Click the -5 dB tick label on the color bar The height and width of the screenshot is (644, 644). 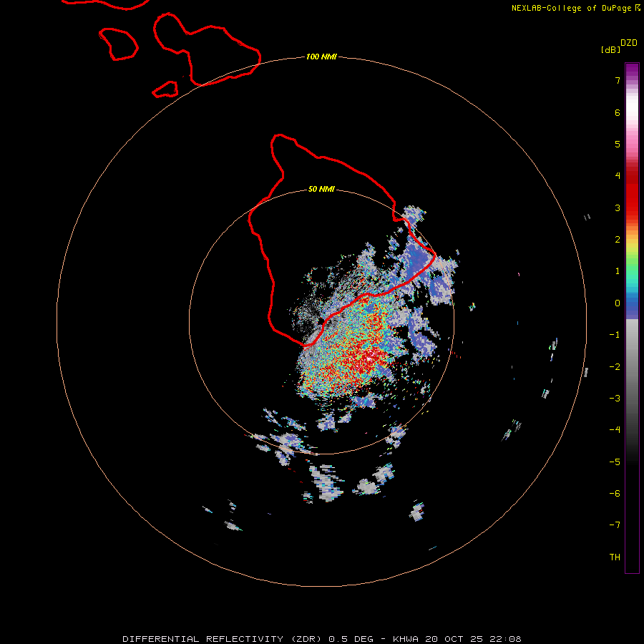pos(615,462)
